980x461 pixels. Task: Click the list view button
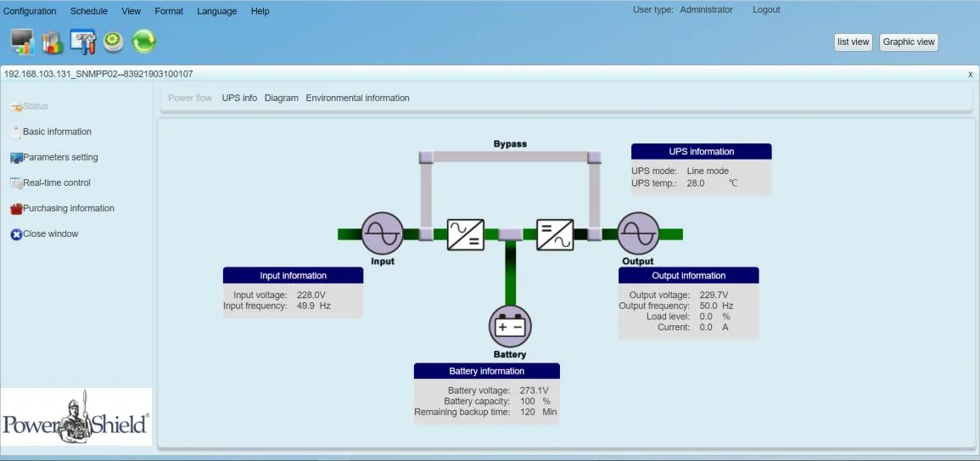(853, 42)
